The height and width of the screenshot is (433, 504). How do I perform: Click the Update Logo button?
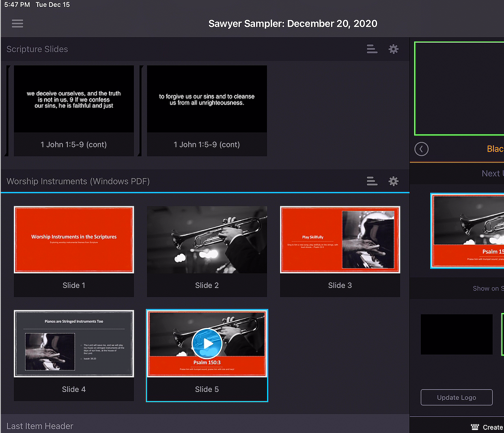click(x=457, y=397)
